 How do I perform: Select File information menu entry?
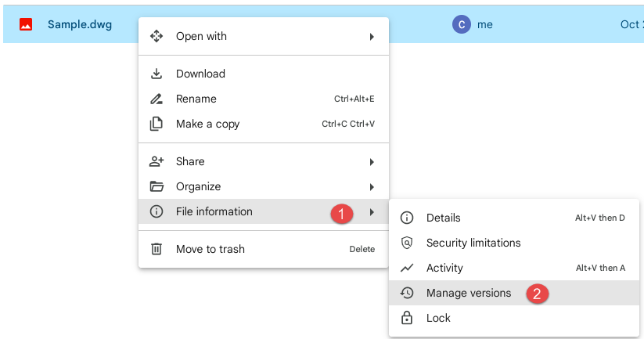(264, 211)
